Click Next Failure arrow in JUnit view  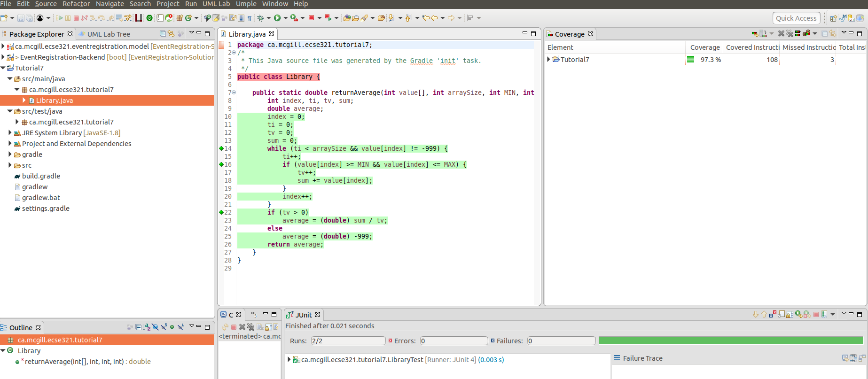pos(755,315)
